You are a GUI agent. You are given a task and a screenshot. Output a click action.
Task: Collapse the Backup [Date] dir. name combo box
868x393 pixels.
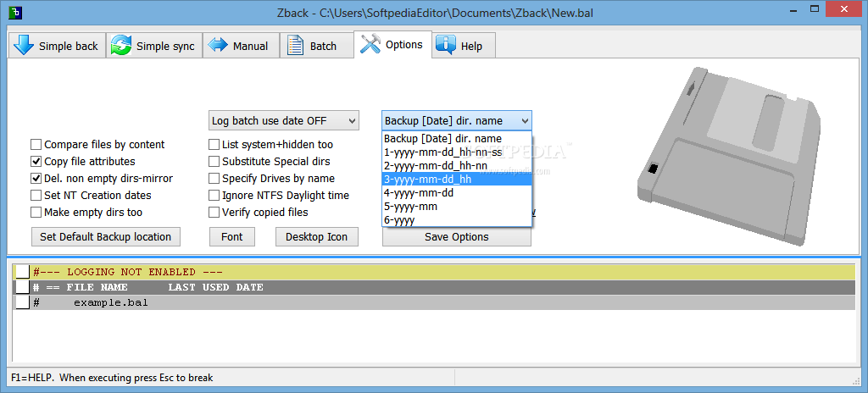(457, 120)
